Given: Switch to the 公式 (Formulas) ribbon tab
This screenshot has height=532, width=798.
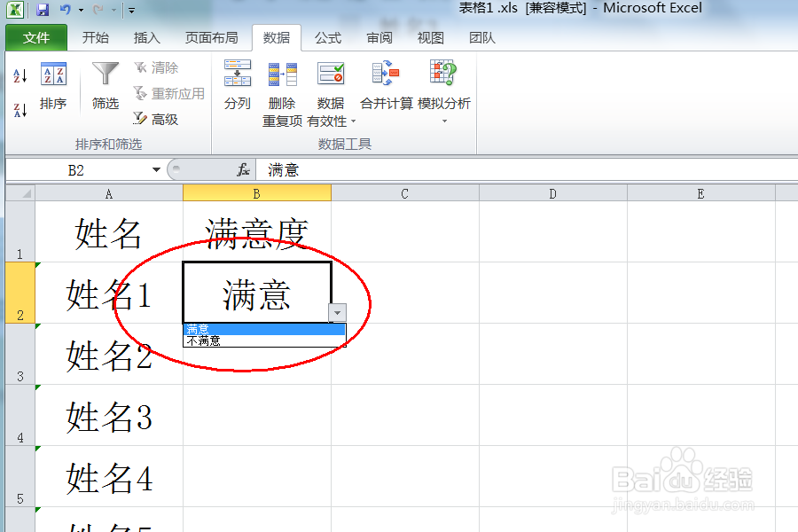Looking at the screenshot, I should 327,37.
